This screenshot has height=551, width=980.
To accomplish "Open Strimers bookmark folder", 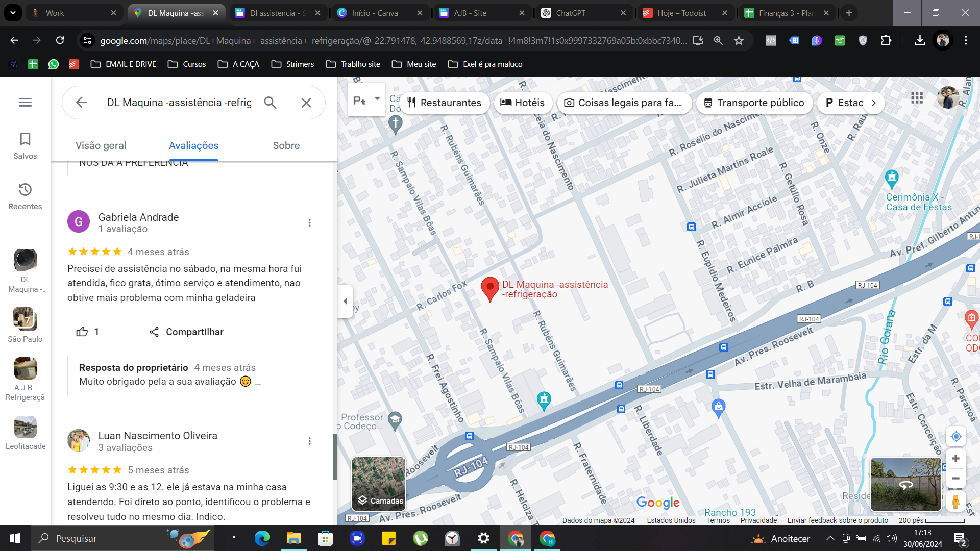I will [292, 64].
